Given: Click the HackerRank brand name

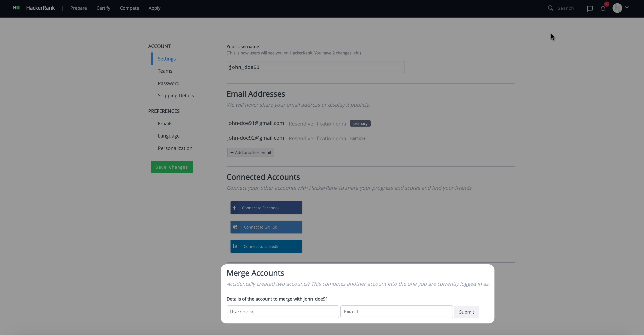Looking at the screenshot, I should coord(40,8).
